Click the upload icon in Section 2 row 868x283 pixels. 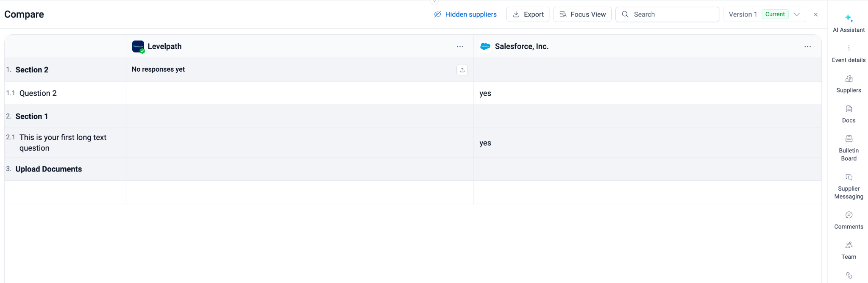click(462, 70)
